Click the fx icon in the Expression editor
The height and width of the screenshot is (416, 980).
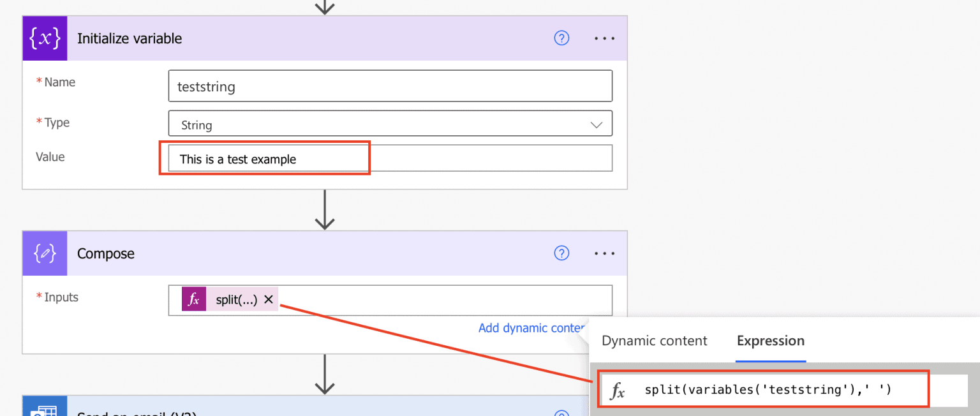(x=618, y=389)
